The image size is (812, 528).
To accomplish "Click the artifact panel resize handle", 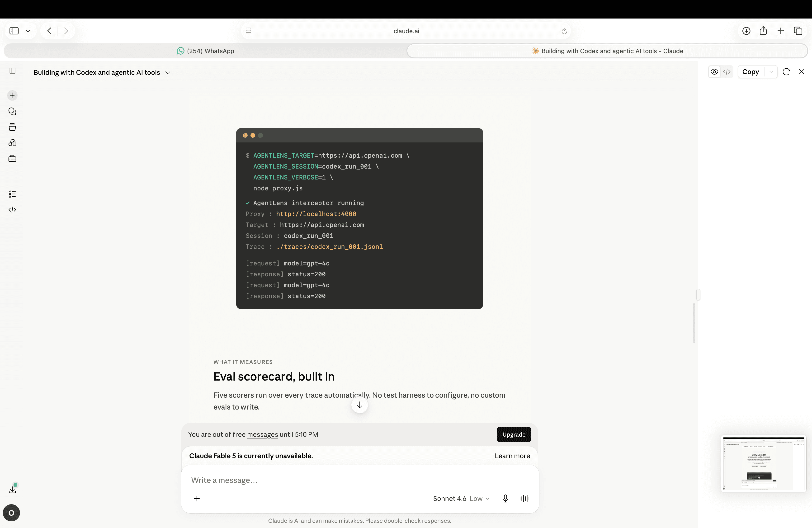I will pyautogui.click(x=698, y=295).
